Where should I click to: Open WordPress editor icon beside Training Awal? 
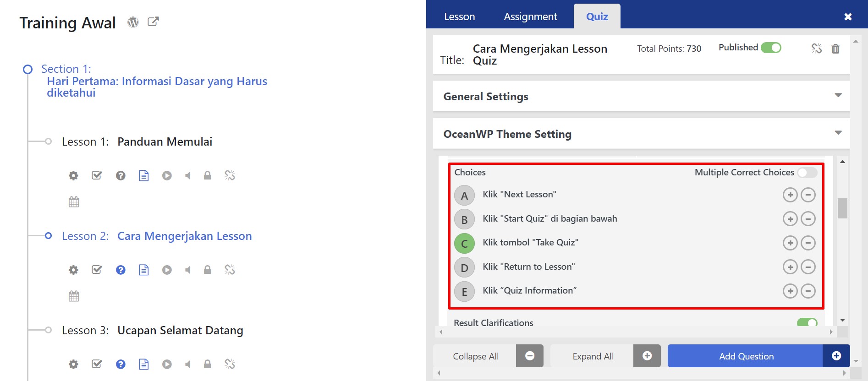pyautogui.click(x=133, y=22)
